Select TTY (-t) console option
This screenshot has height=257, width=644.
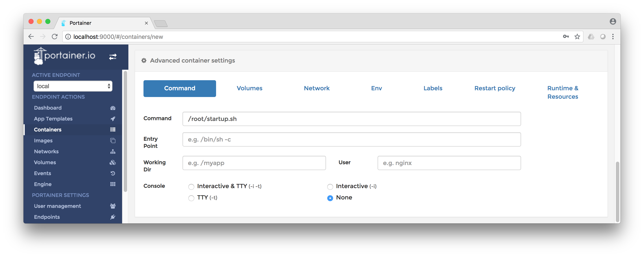[x=191, y=198]
